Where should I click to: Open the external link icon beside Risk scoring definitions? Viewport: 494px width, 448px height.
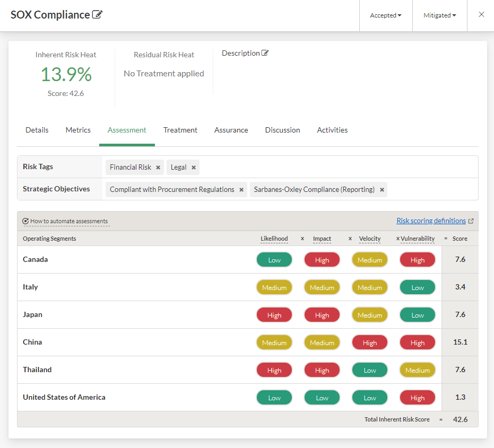point(471,221)
